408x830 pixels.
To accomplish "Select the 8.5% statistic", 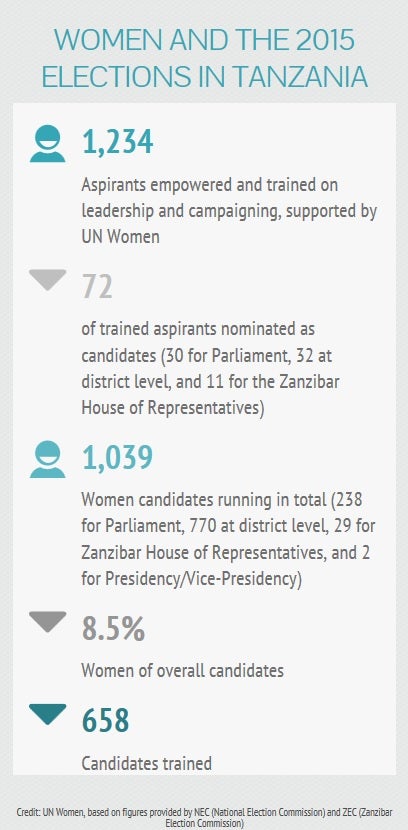I will [113, 629].
